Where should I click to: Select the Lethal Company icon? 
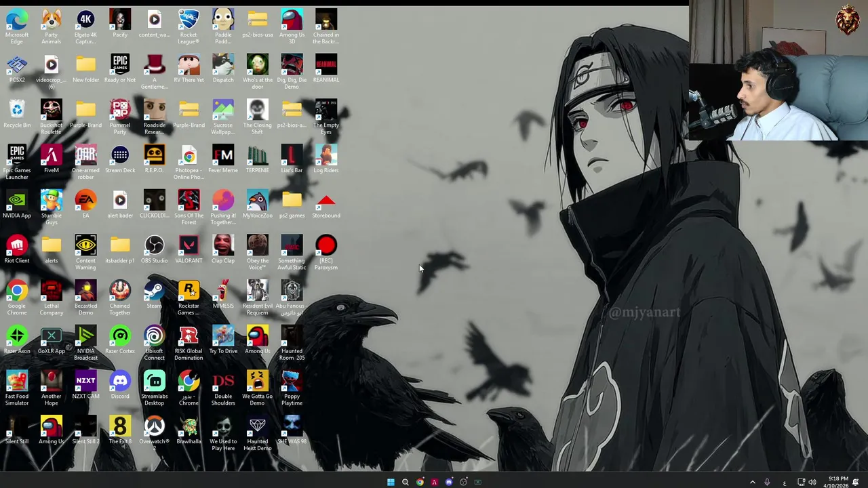52,298
